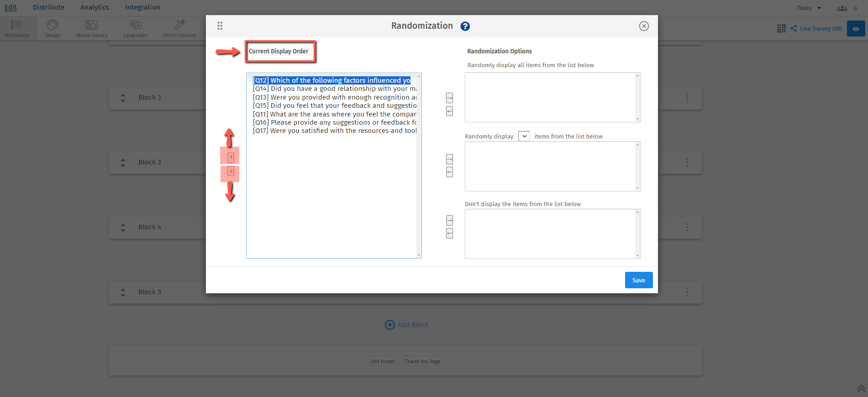Screen dimensions: 868x397
Task: Close the Randomization dialog
Action: pyautogui.click(x=644, y=26)
